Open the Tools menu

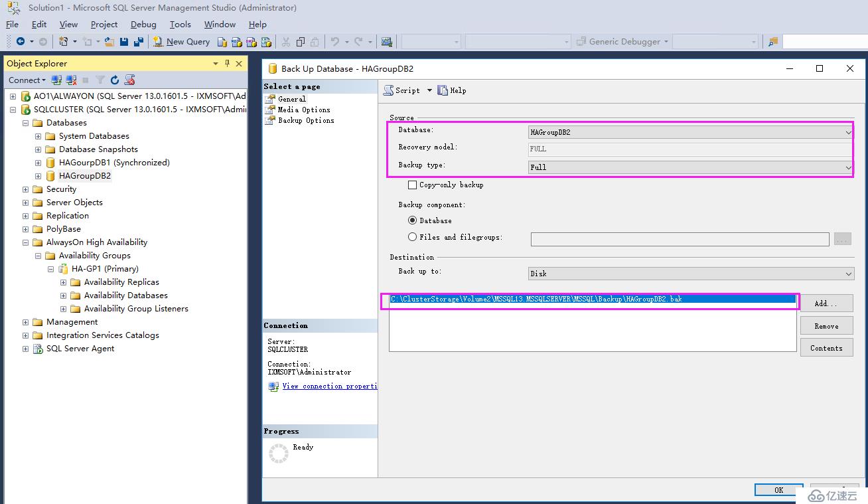pos(180,25)
